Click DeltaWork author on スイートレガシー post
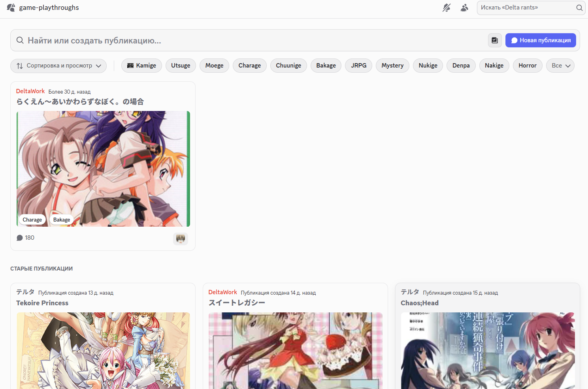 click(x=223, y=292)
